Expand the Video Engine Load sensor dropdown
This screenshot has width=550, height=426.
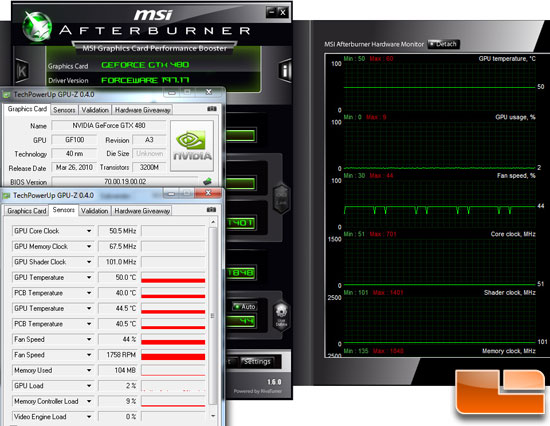[x=89, y=417]
